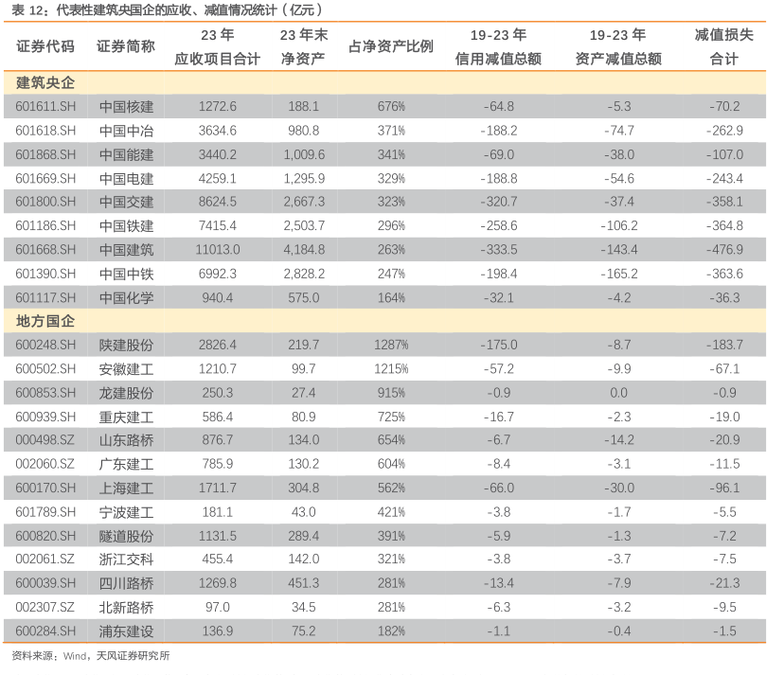
Task: Select company name 中国交建
Action: (126, 202)
